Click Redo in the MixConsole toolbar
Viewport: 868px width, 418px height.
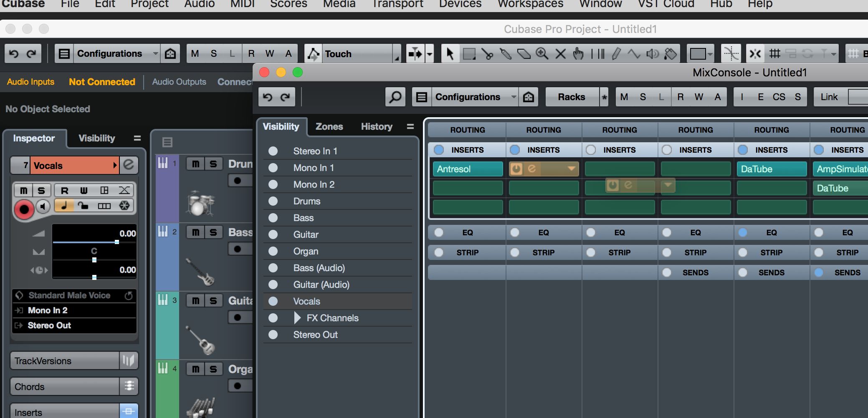(x=286, y=97)
